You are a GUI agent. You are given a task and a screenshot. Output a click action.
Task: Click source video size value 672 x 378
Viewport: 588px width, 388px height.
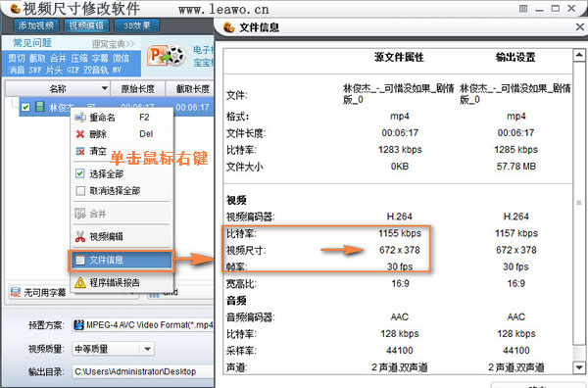click(x=400, y=250)
